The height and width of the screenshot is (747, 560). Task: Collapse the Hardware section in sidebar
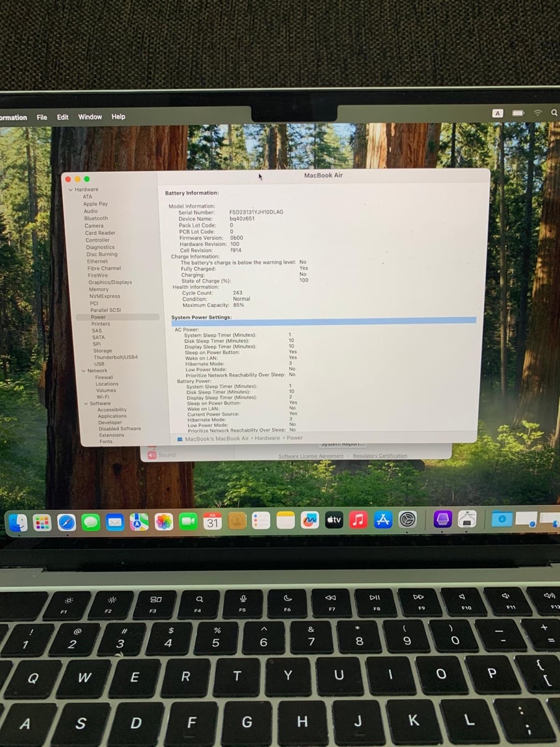click(70, 190)
